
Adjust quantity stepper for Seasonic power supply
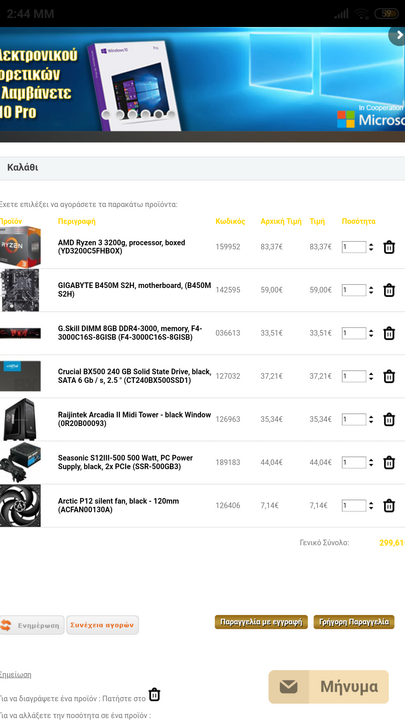click(x=371, y=463)
